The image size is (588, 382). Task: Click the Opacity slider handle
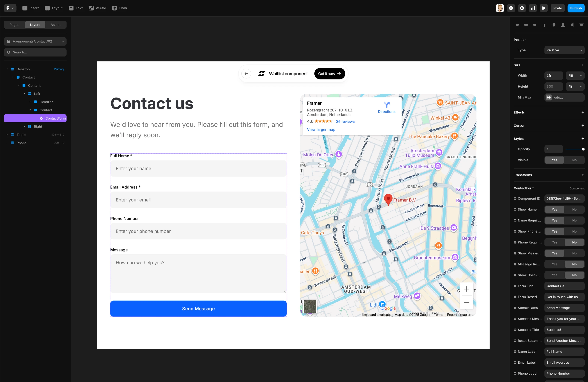pos(583,149)
